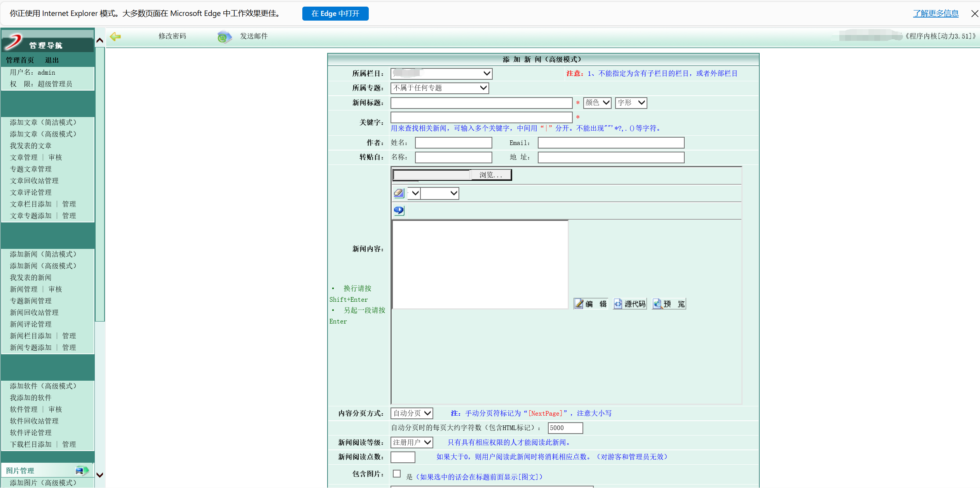
Task: Open the 字形 font style dropdown
Action: pos(631,103)
